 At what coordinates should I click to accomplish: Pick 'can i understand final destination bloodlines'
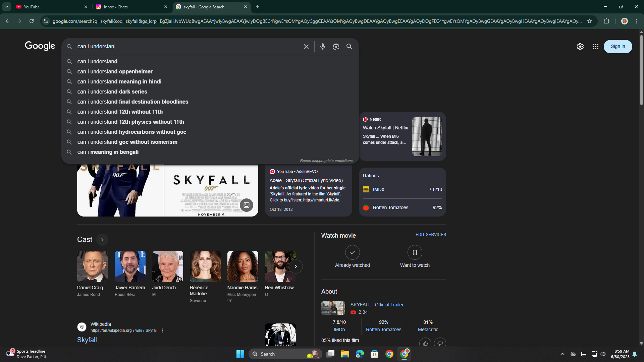tap(210, 102)
